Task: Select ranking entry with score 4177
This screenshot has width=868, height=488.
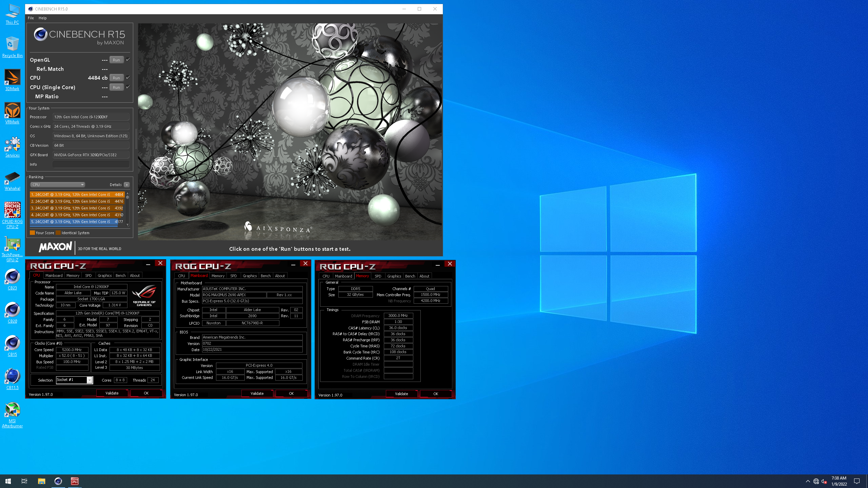Action: (77, 222)
